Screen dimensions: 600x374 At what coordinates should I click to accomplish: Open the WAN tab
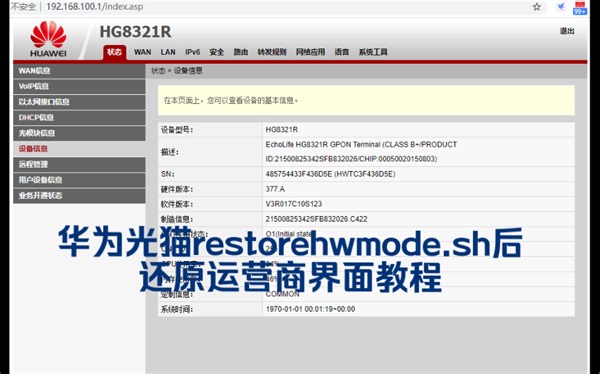point(142,52)
